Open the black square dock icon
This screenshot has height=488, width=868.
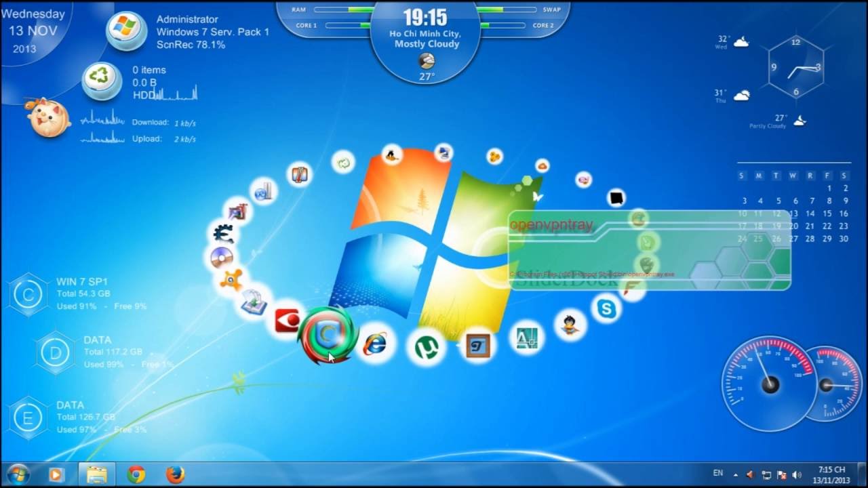click(616, 199)
